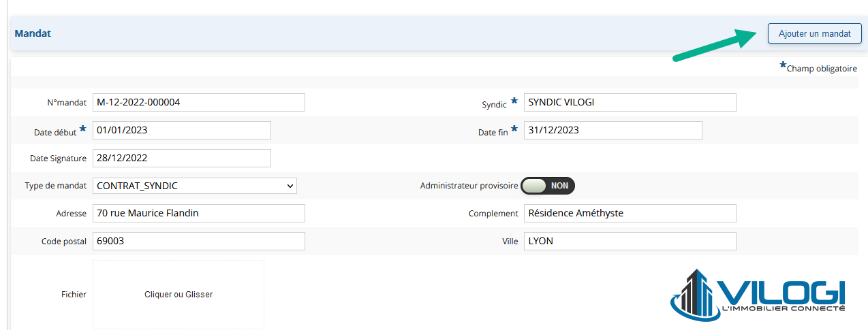Focus the N°mandat field M-12-2022-000004
868x330 pixels.
pyautogui.click(x=199, y=102)
